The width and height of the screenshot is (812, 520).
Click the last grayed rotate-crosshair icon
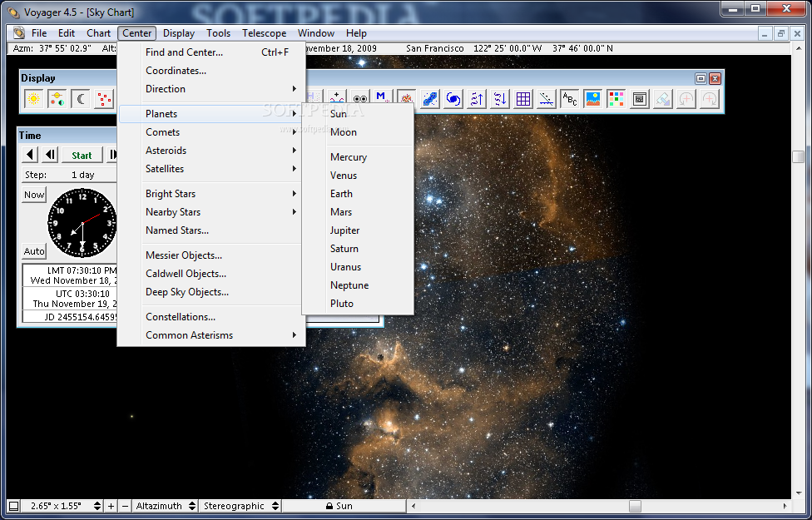click(x=710, y=98)
